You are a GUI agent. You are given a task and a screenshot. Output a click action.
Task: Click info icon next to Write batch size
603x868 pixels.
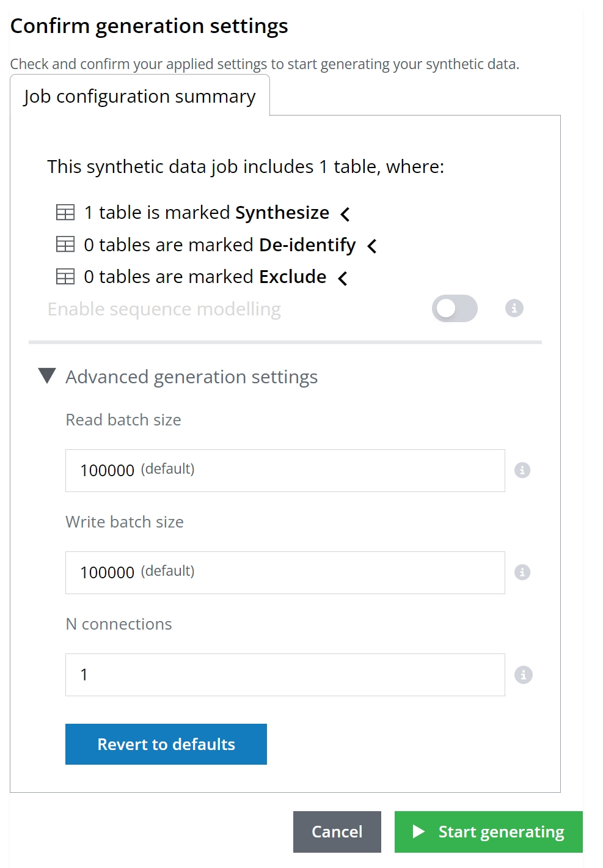(522, 572)
